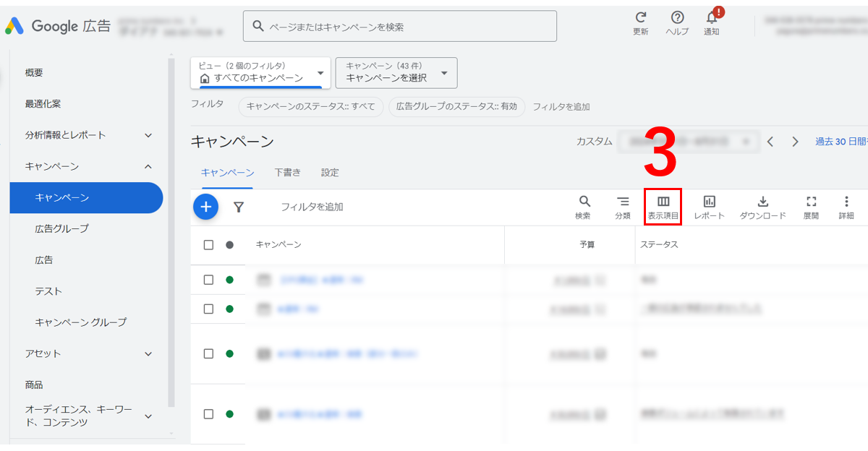Image resolution: width=868 pixels, height=451 pixels.
Task: Open 概要 in sidebar
Action: [x=34, y=73]
